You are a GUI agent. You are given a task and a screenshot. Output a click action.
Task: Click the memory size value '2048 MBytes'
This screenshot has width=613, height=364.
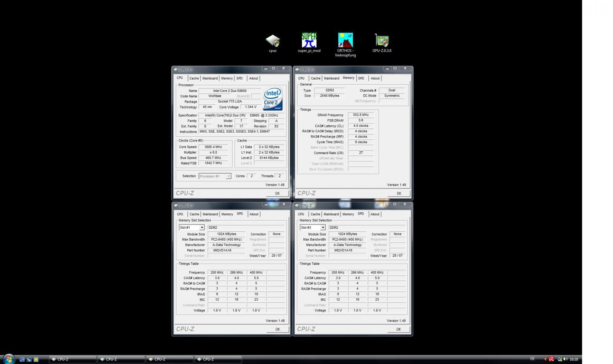tap(329, 96)
